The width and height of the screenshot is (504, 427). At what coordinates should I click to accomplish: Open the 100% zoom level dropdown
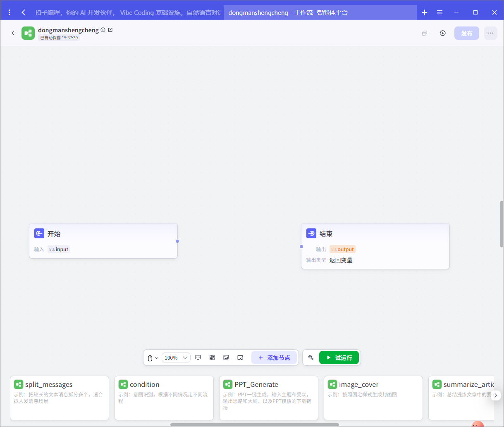[x=176, y=358]
